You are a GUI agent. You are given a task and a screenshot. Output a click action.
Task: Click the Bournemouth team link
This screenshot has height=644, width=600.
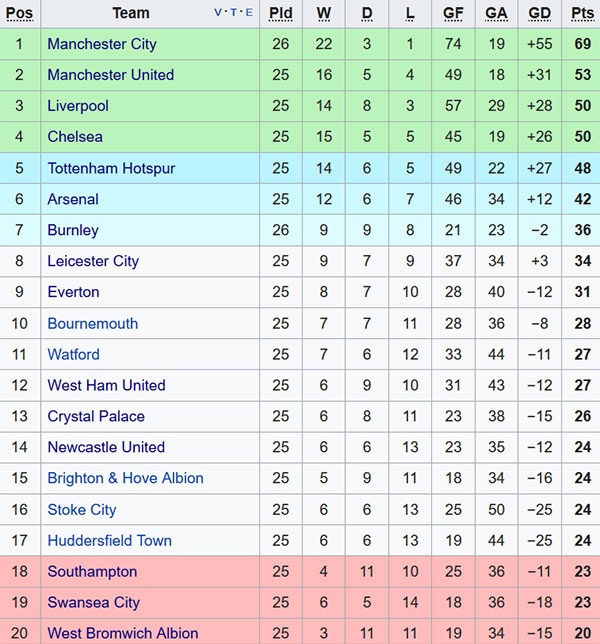click(x=93, y=323)
